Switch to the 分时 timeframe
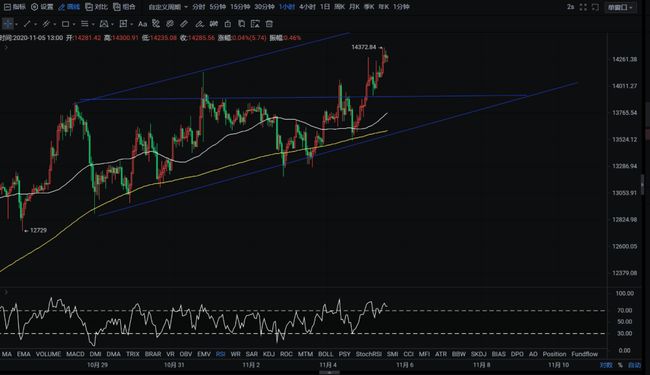The image size is (650, 375). point(199,7)
